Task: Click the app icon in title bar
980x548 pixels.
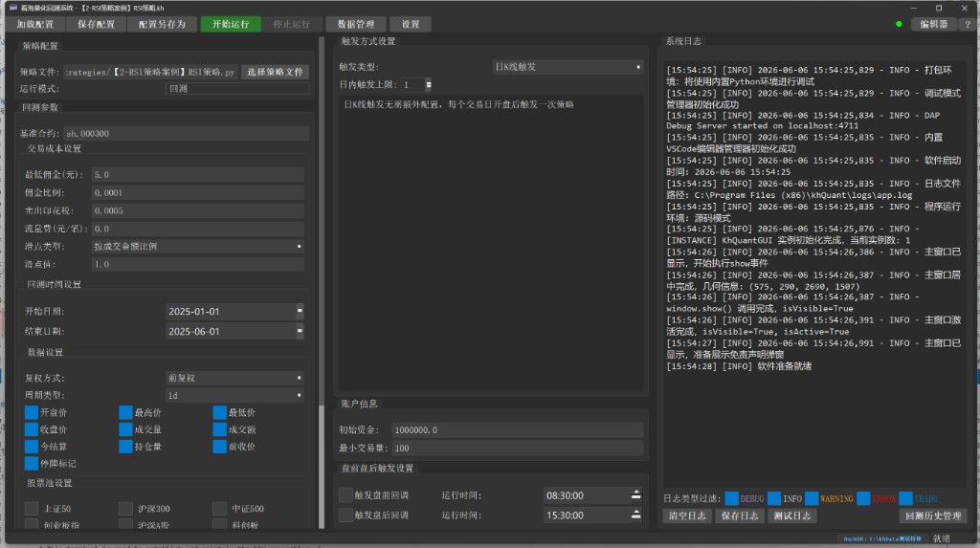Action: tap(12, 8)
